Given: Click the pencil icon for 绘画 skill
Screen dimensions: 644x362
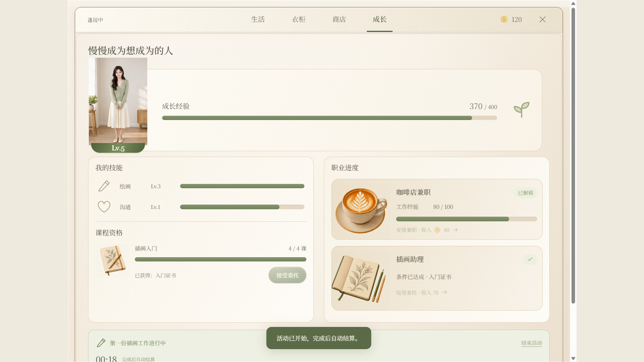Looking at the screenshot, I should 104,186.
